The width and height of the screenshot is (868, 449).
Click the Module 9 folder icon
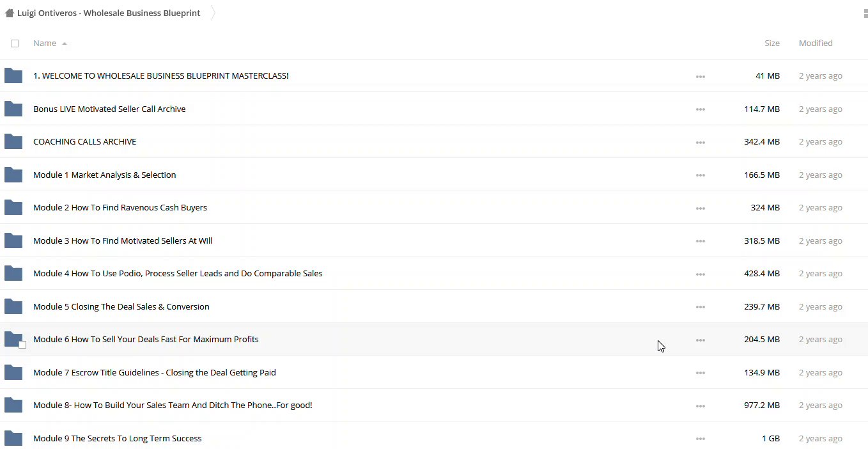pos(13,438)
